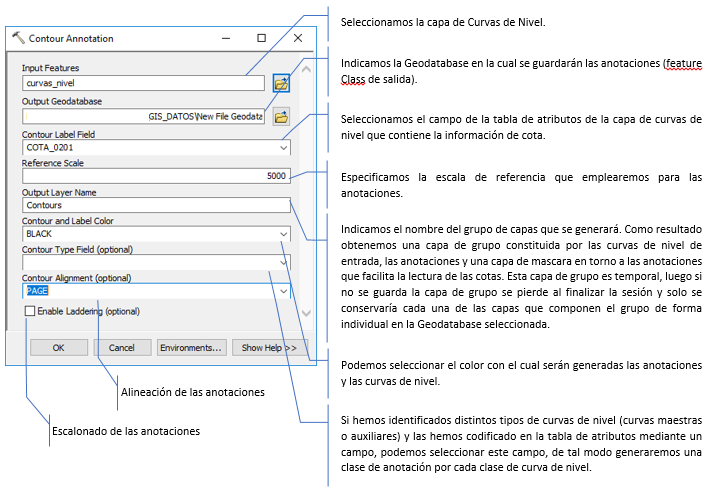
Task: Browse for Output Geodatabase using folder icon
Action: [x=281, y=117]
